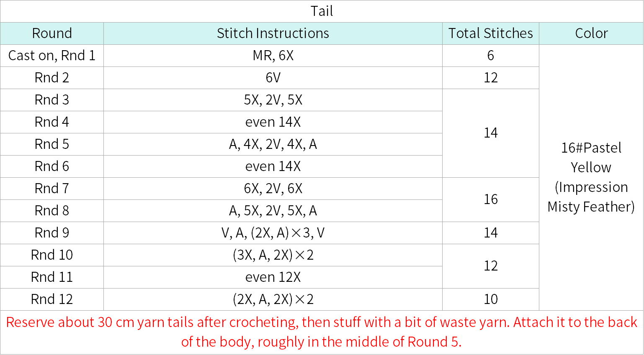Click the Rnd 5 instruction A, 4X, 2V, 4X, A
This screenshot has width=644, height=355.
pyautogui.click(x=273, y=144)
